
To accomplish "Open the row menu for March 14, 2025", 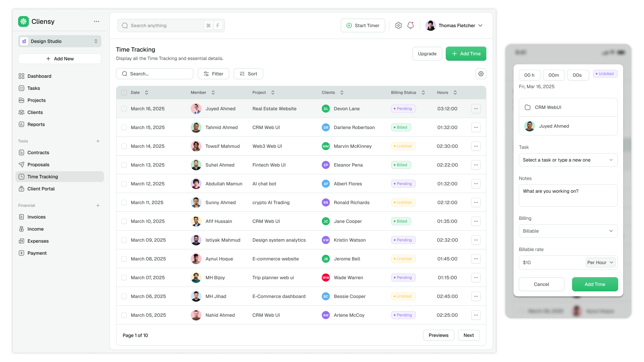I will pyautogui.click(x=476, y=146).
